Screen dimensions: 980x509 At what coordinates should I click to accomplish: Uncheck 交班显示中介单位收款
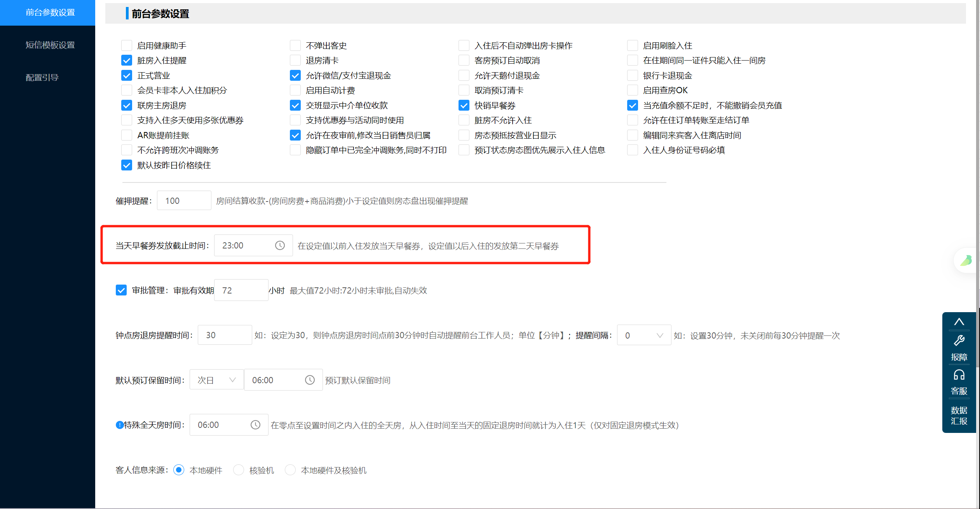pos(295,105)
